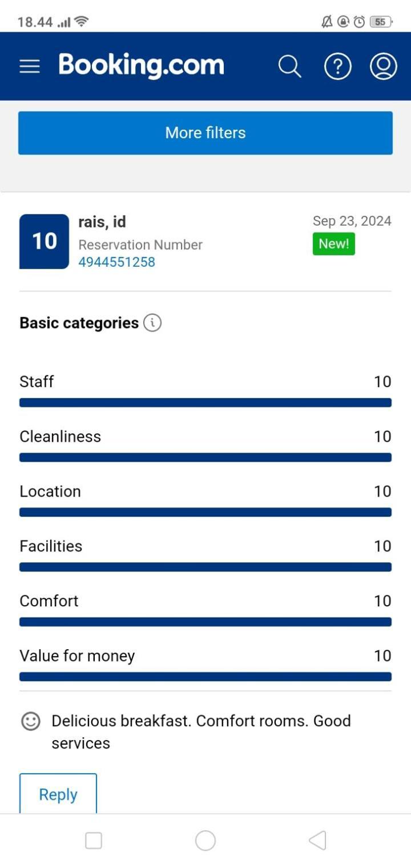Tap the blue score 10 badge
Image resolution: width=411 pixels, height=868 pixels.
click(44, 242)
